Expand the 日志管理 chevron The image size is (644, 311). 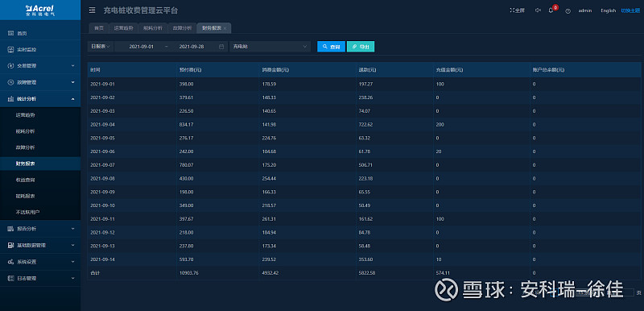click(x=72, y=278)
